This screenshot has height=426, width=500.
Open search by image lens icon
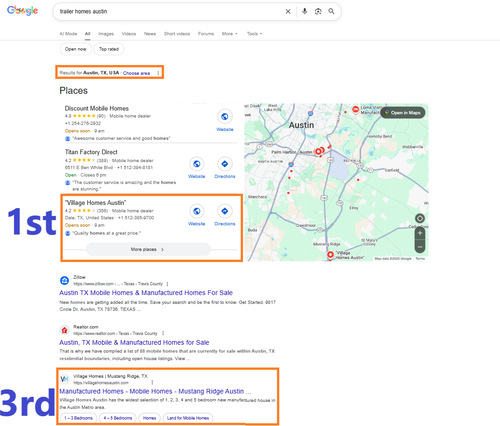[x=318, y=11]
